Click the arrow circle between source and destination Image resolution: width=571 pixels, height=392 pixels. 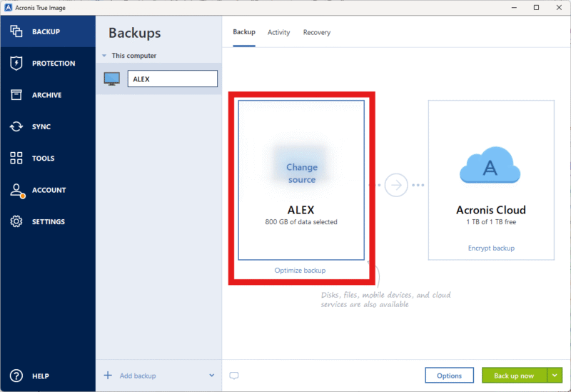(396, 185)
